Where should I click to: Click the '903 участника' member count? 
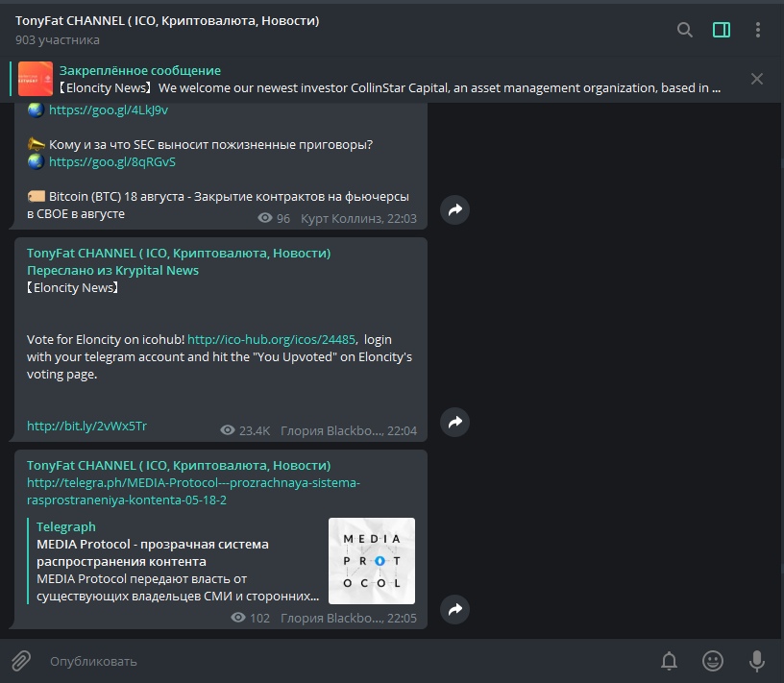[58, 40]
